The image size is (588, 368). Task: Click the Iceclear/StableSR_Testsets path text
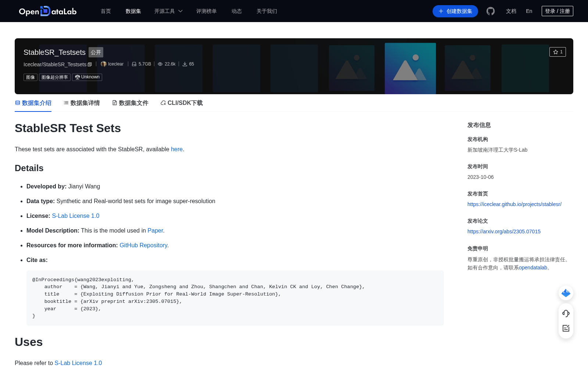click(x=55, y=64)
